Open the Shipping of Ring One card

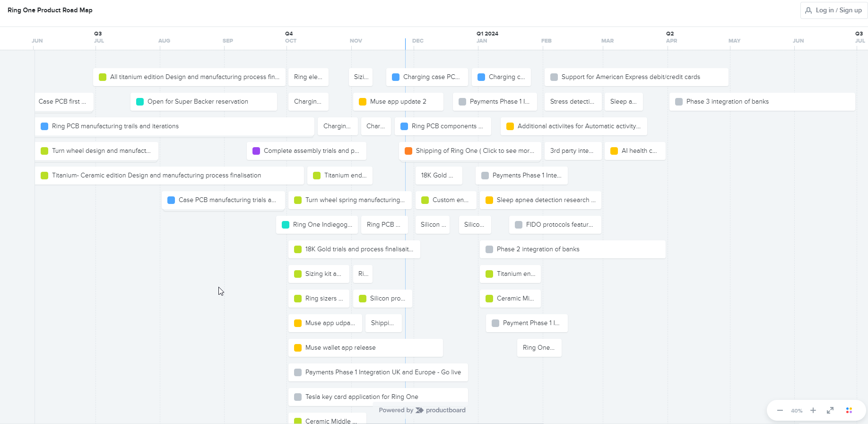point(470,151)
